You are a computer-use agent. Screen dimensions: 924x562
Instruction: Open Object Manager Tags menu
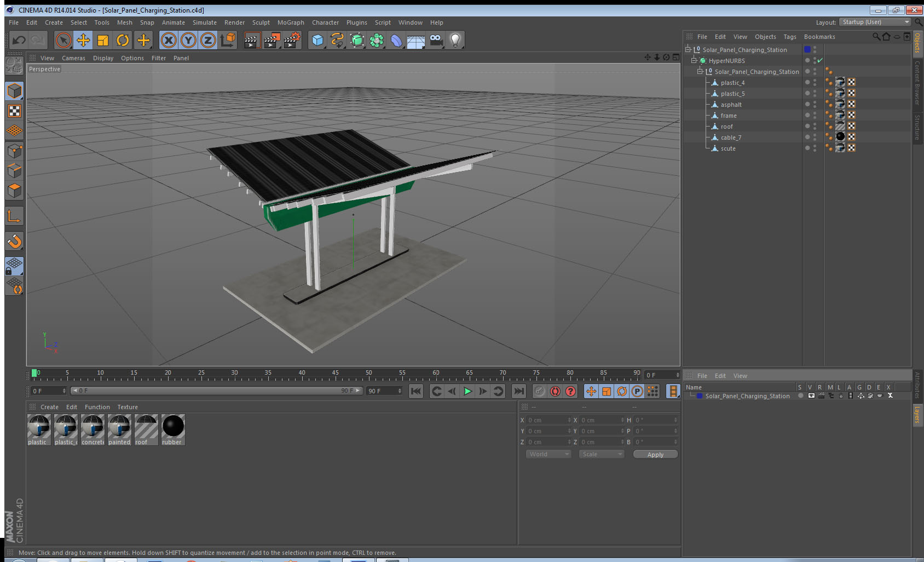tap(790, 37)
